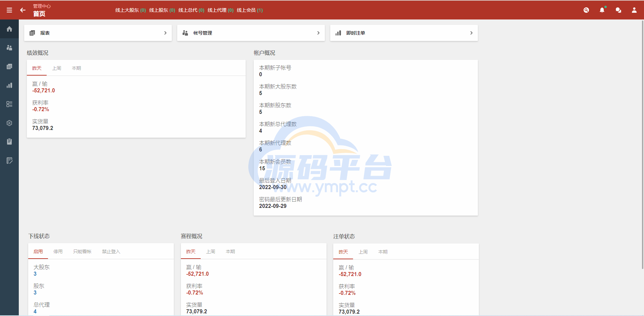Select 上周 tab in 赛程概况

(x=211, y=252)
